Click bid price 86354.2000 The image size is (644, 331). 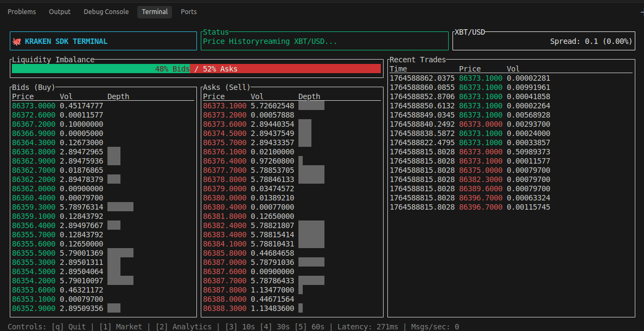click(33, 281)
